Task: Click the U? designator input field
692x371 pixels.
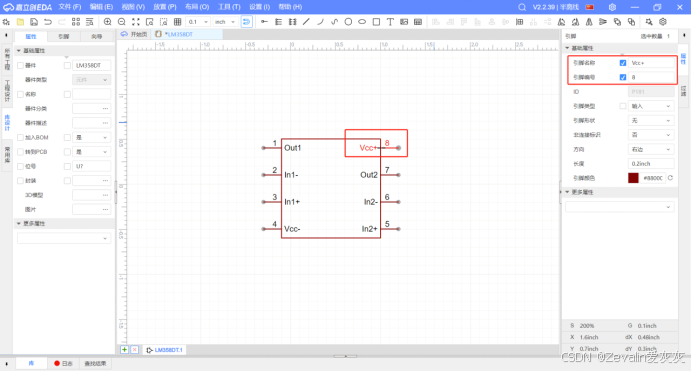Action: pos(91,166)
